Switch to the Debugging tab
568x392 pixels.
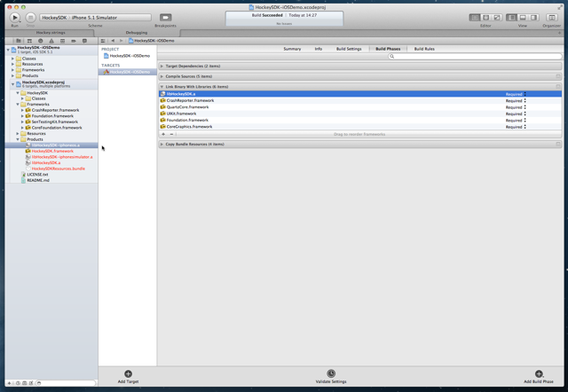[137, 33]
